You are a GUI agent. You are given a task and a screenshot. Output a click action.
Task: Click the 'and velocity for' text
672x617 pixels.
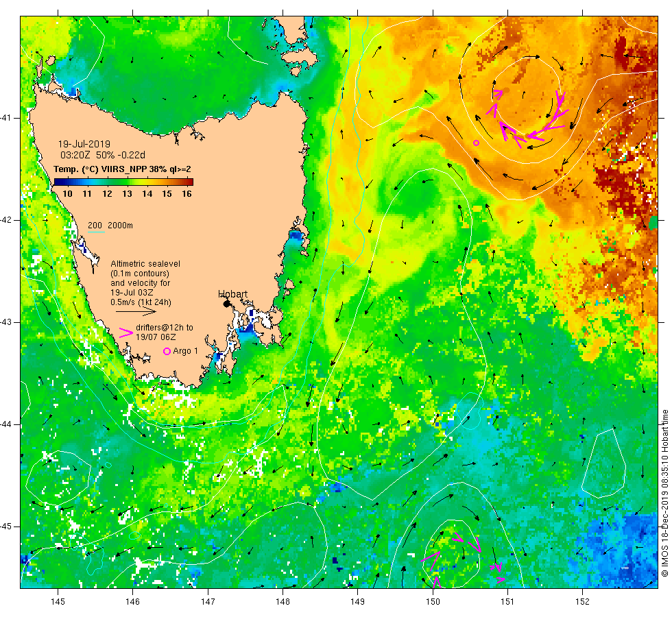click(x=140, y=283)
